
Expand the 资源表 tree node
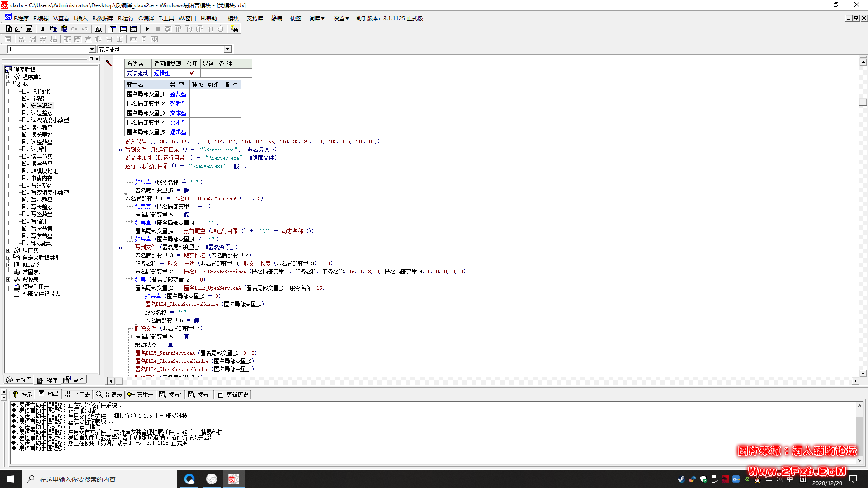tap(8, 279)
